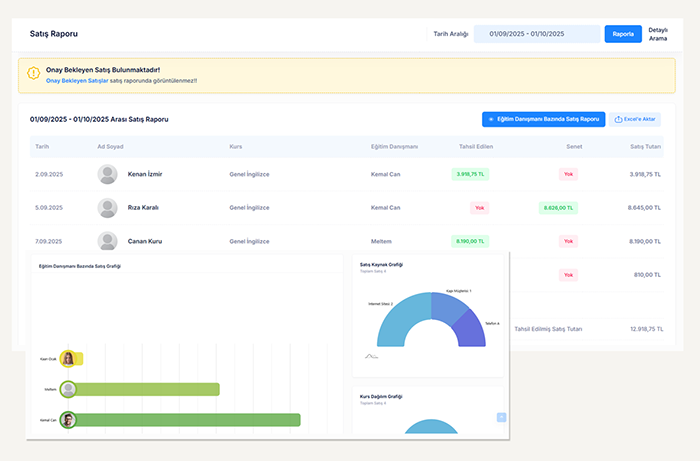This screenshot has height=461, width=700.
Task: Open Detaylı Arama advanced search
Action: 658,34
